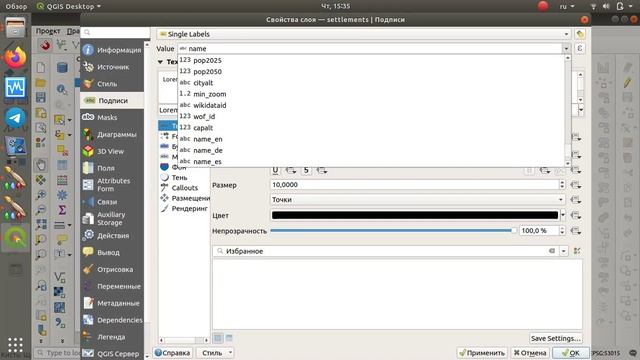Open the Избранное filter dropdown arrow
This screenshot has width=640, height=360.
pos(563,251)
